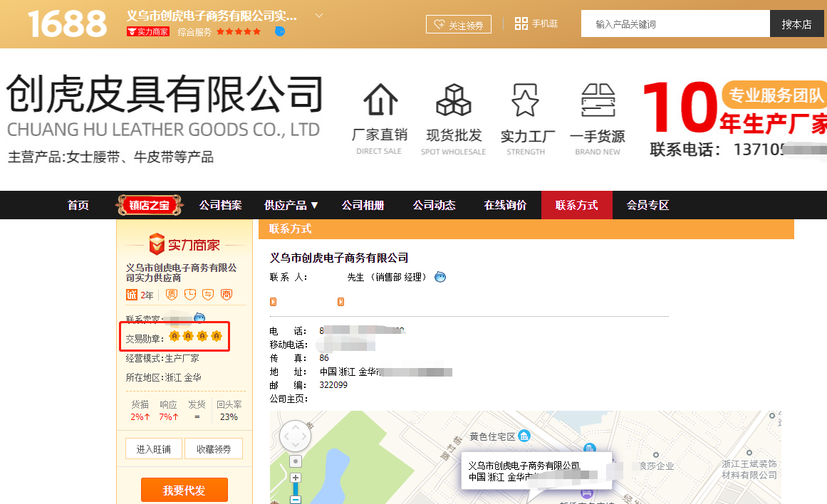Image resolution: width=827 pixels, height=504 pixels.
Task: Click the 响应 7% rating
Action: pyautogui.click(x=168, y=410)
